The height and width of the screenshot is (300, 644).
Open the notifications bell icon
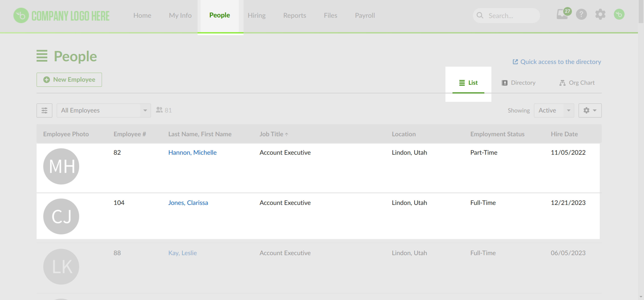click(562, 15)
